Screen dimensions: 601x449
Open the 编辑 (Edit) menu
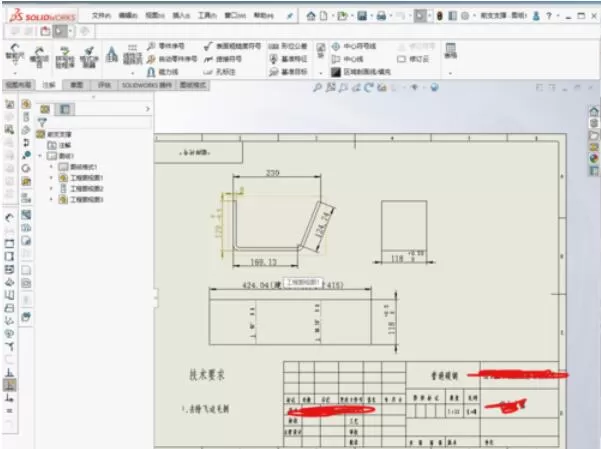point(128,16)
